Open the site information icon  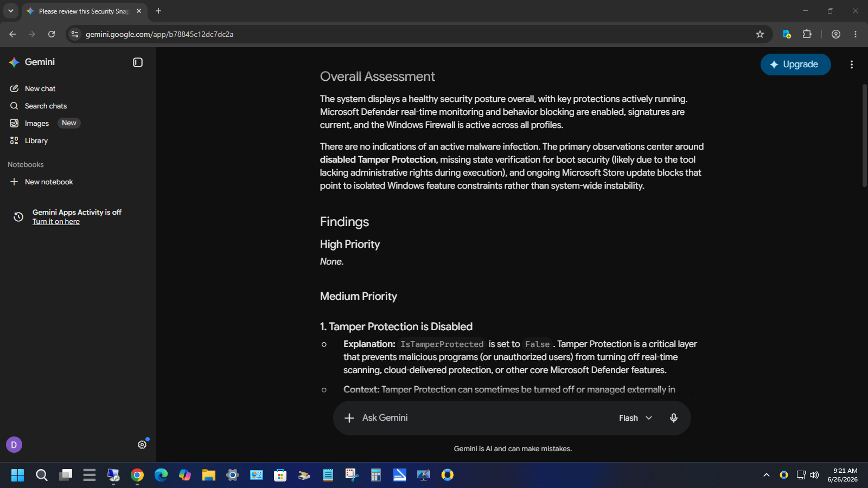[x=75, y=34]
